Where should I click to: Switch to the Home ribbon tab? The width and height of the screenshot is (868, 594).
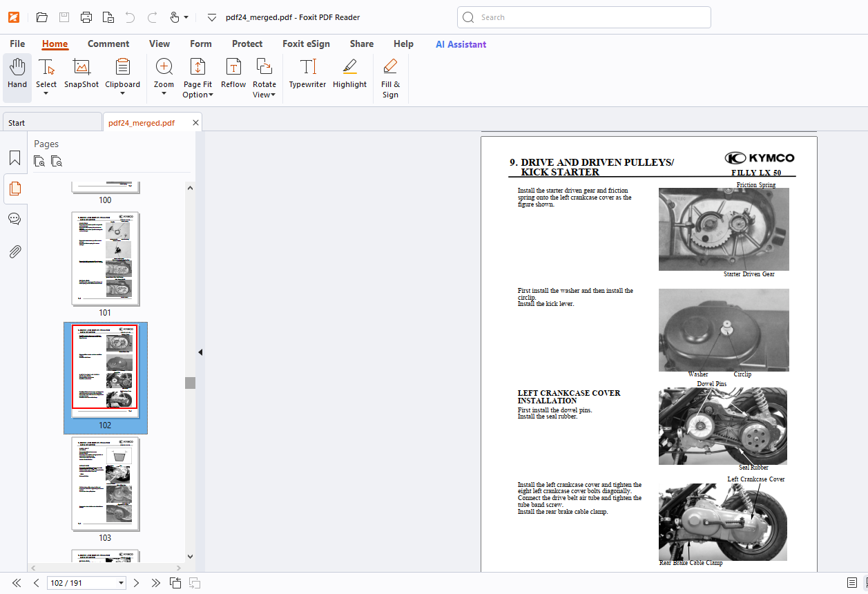[x=55, y=44]
